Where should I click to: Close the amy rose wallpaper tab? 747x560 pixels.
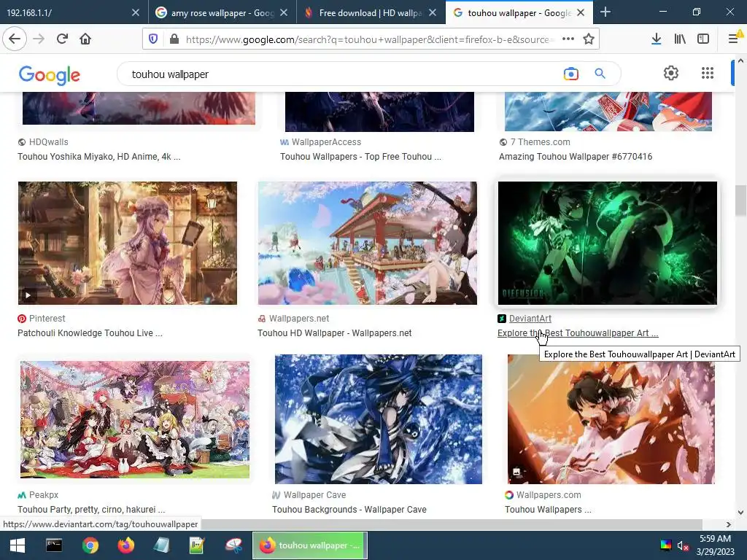pyautogui.click(x=284, y=13)
